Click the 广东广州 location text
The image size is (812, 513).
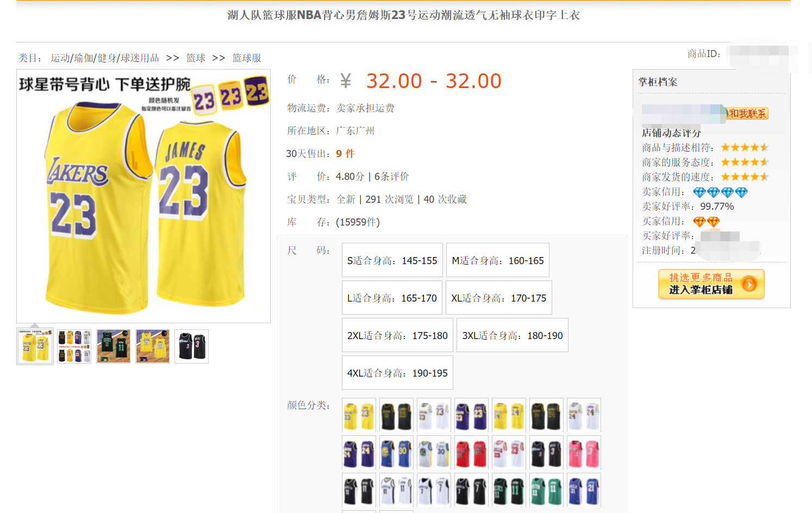(355, 131)
